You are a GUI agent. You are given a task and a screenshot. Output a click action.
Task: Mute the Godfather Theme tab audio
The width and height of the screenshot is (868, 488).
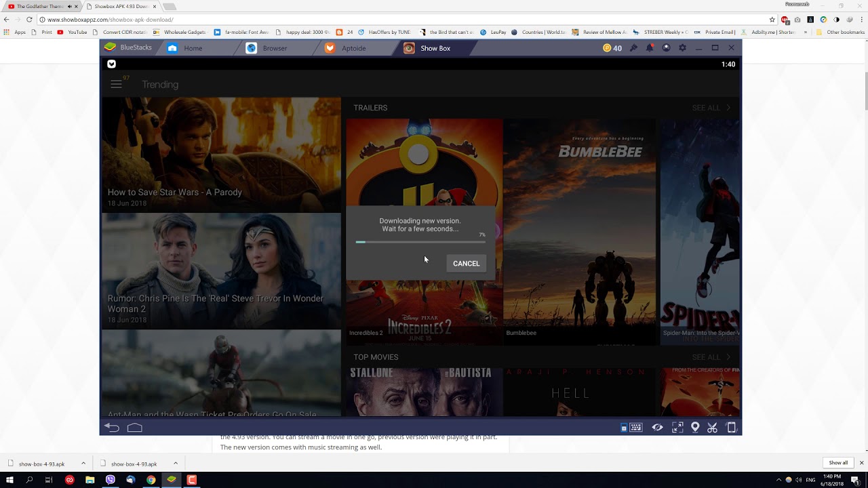[x=69, y=6]
